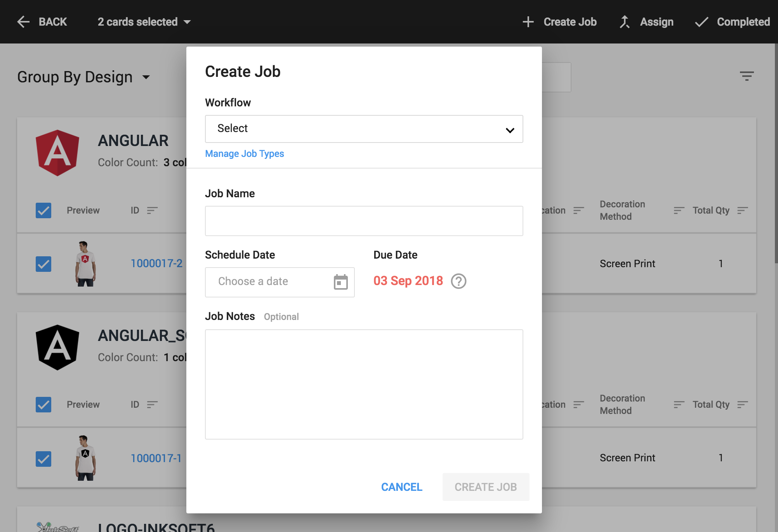Click the back arrow icon

[24, 22]
